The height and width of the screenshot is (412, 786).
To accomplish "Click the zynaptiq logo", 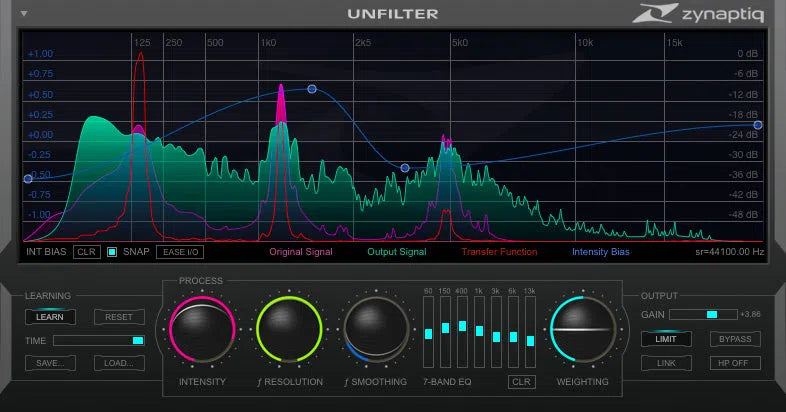I will pyautogui.click(x=698, y=14).
